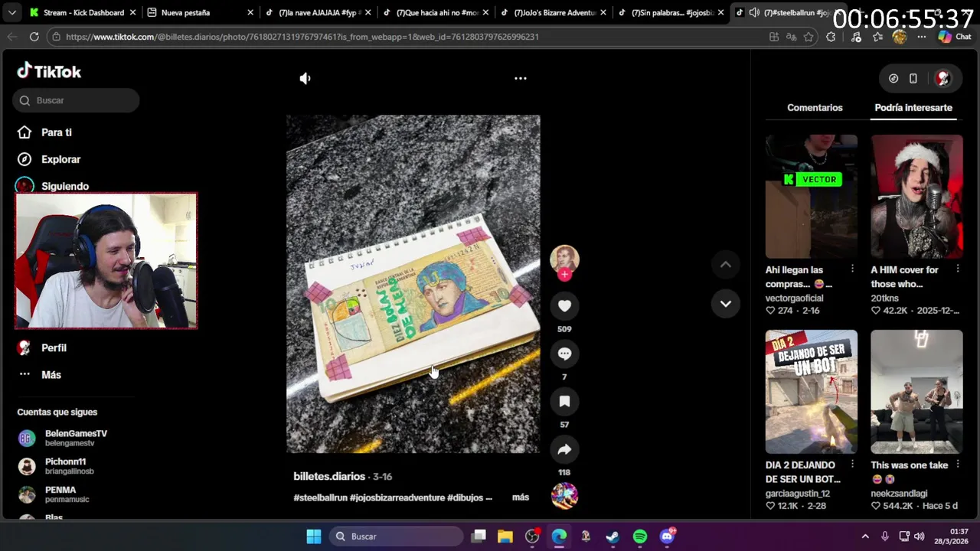Open options for DIA 2 DEJANDO card
The height and width of the screenshot is (551, 980).
coord(852,465)
